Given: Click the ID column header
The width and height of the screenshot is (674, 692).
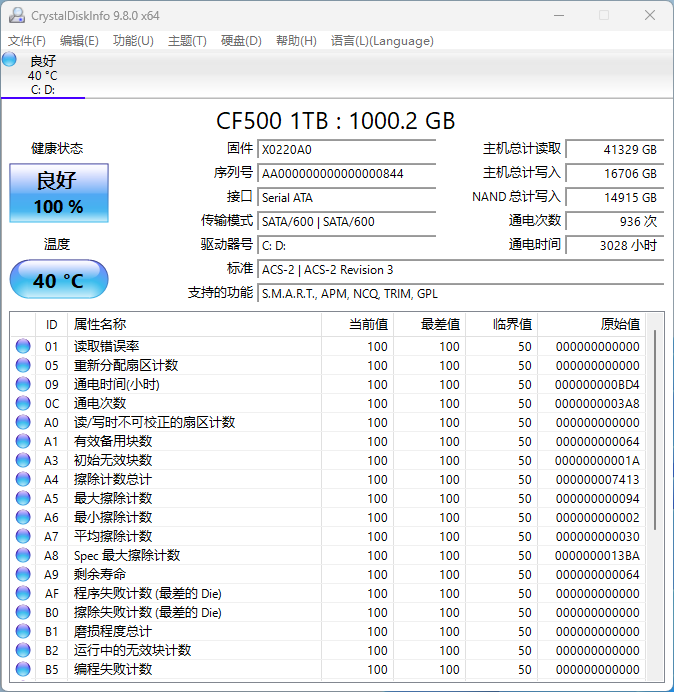Looking at the screenshot, I should click(51, 324).
